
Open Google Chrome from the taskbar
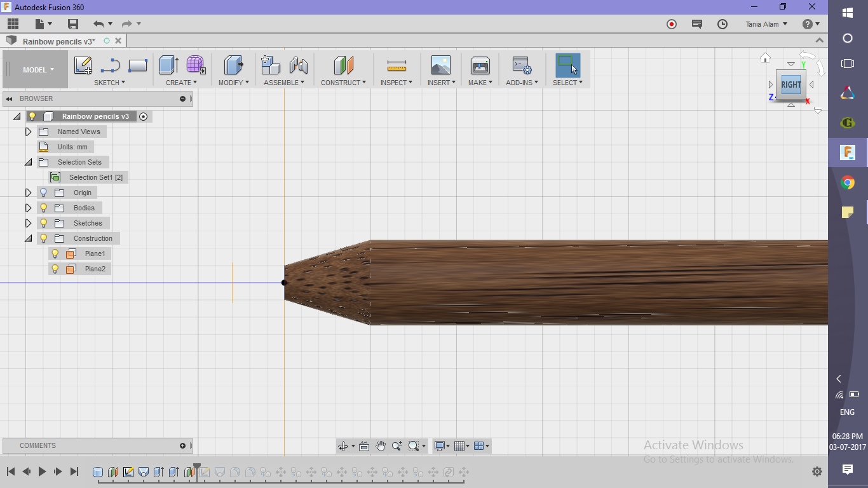(847, 183)
